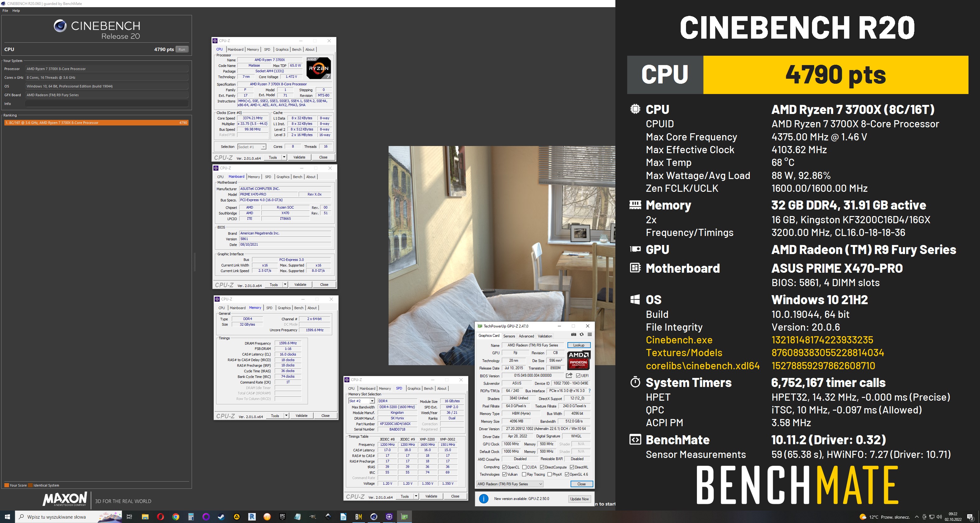Screen dimensions: 980x523
Task: Open BenchMate taskbar icon
Action: point(358,516)
